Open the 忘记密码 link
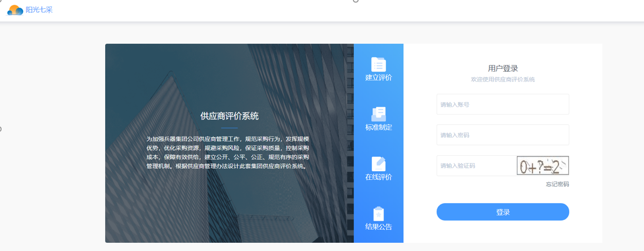The width and height of the screenshot is (644, 251). (x=557, y=185)
